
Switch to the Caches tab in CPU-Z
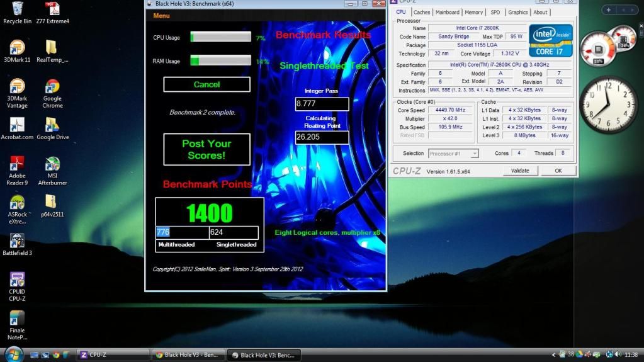click(x=421, y=13)
